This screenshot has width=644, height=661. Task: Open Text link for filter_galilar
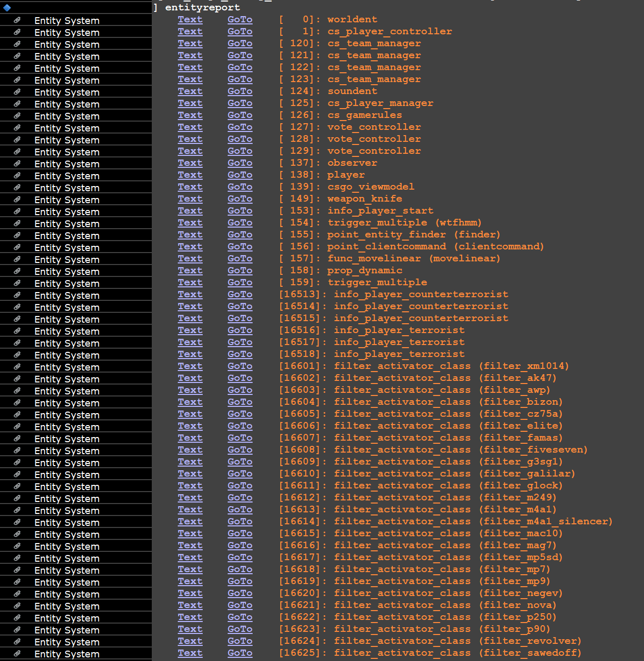coord(190,474)
